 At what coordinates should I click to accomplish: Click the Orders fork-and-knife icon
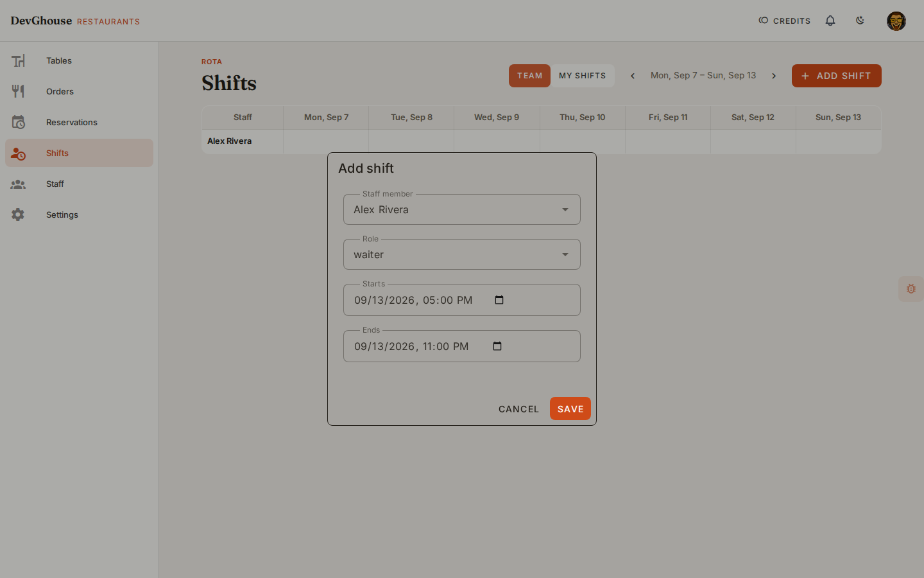coord(18,91)
